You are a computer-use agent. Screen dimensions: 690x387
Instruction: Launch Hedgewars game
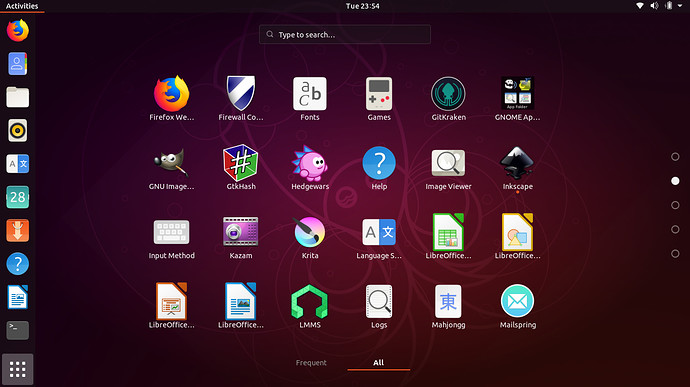310,163
